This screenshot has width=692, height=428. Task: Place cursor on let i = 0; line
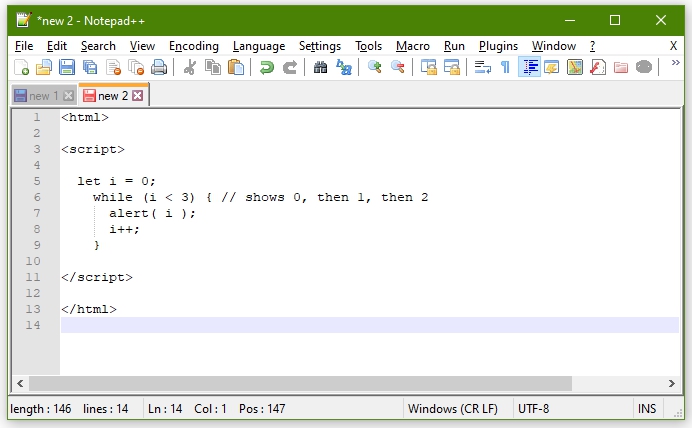coord(117,181)
